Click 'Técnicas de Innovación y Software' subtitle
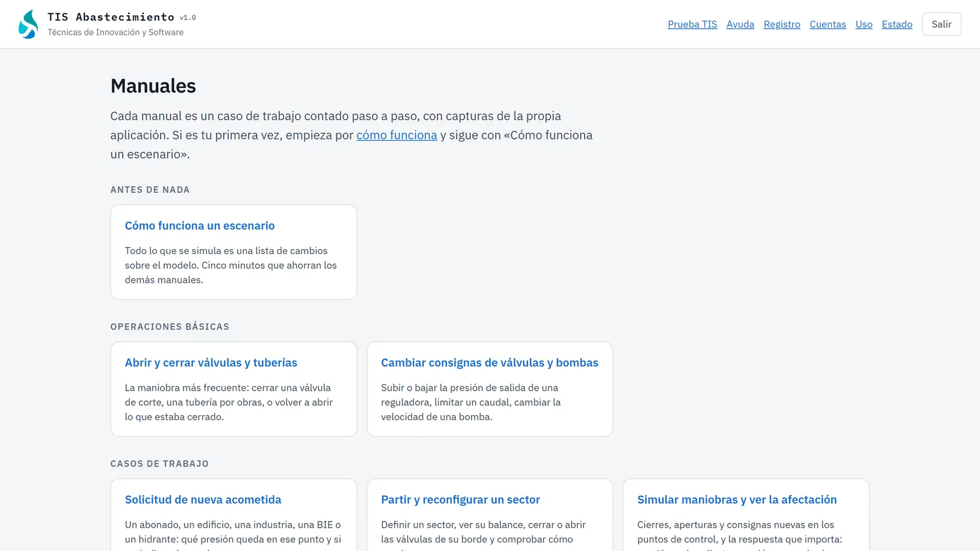980x551 pixels. coord(116,32)
